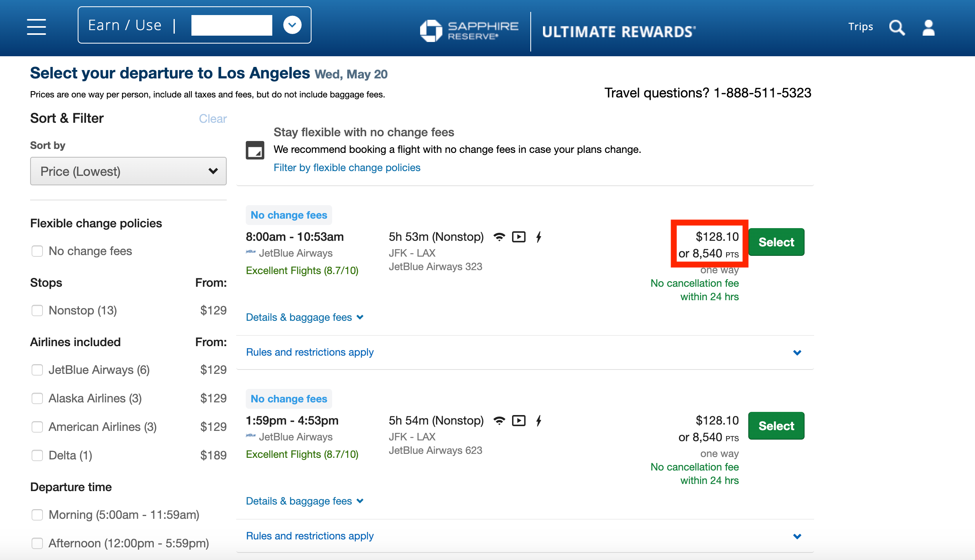The width and height of the screenshot is (975, 560).
Task: Click power outlet icon on 1:59pm flight
Action: pyautogui.click(x=539, y=421)
